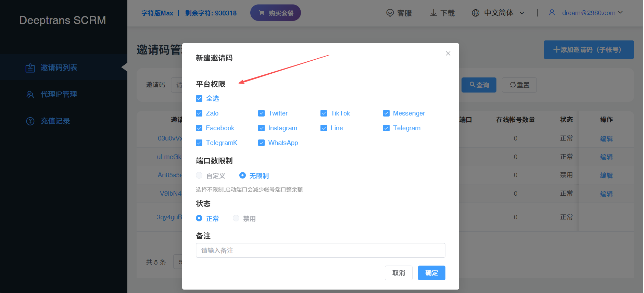
Task: Click the 添加邀请码（子帐号） button
Action: click(589, 50)
